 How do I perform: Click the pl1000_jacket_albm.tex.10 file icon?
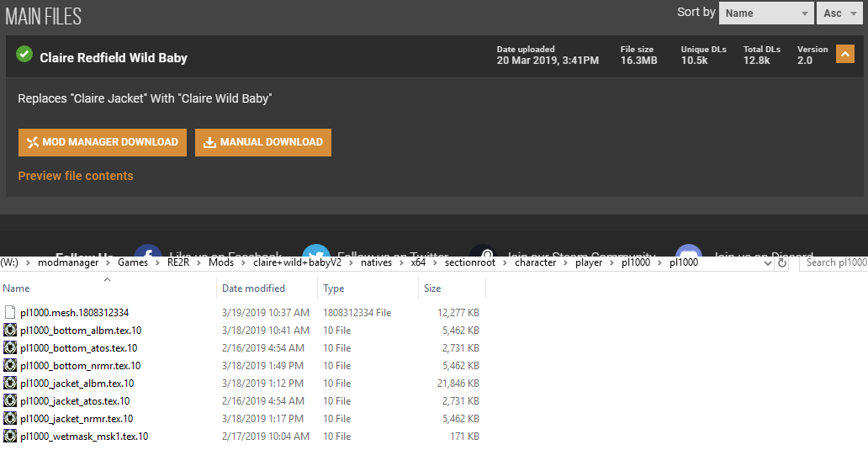point(10,383)
